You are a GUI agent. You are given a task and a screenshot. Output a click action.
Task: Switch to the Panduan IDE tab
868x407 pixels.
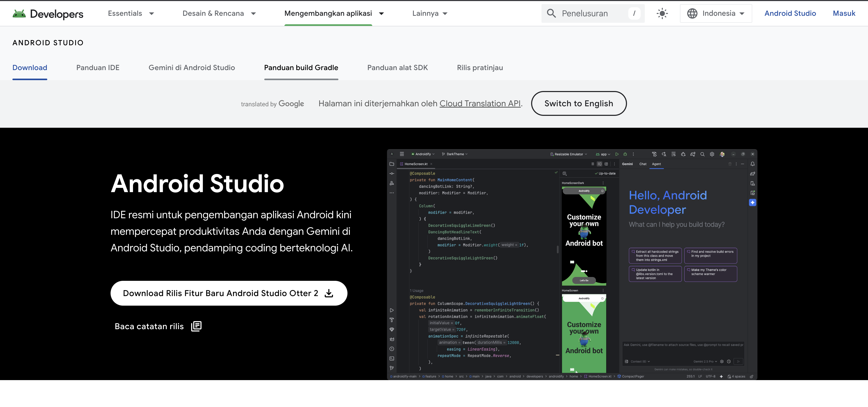coord(98,67)
